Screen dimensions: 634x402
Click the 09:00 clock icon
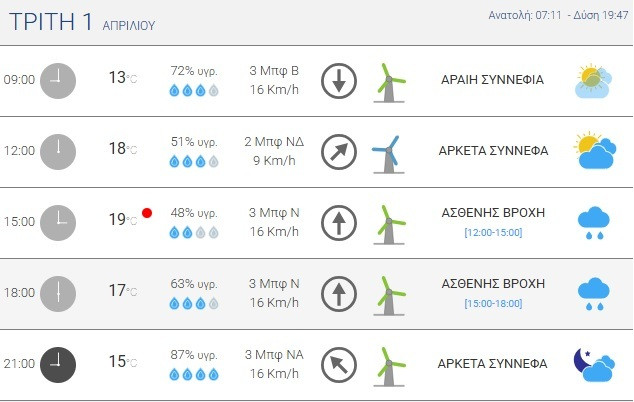pyautogui.click(x=58, y=80)
